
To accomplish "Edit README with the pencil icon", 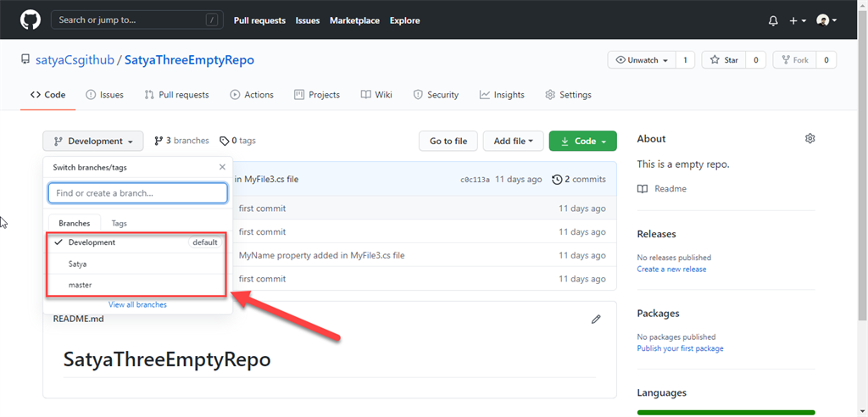I will click(596, 319).
